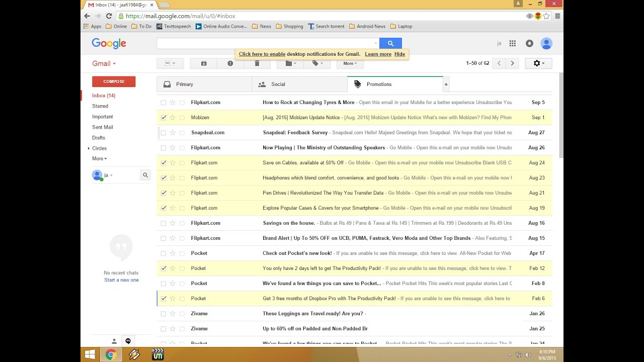The height and width of the screenshot is (362, 644).
Task: Add a new inbox tab with plus
Action: coord(446,84)
